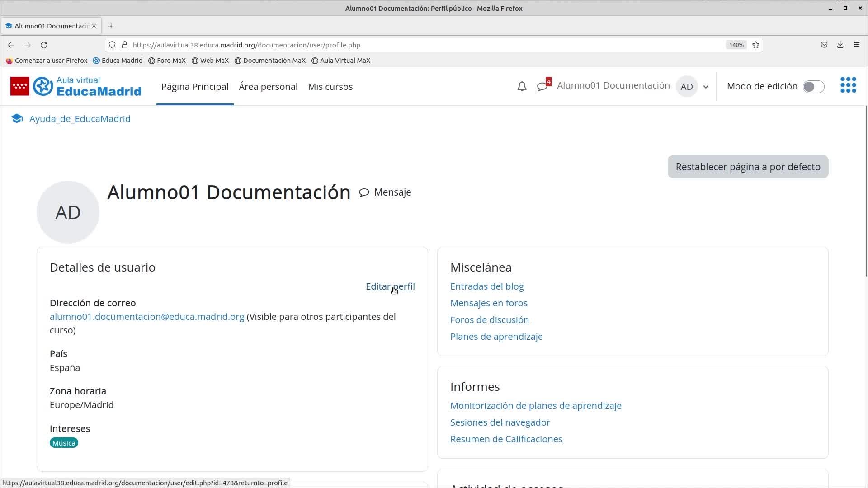Expand the user menu chevron
This screenshot has width=868, height=488.
[706, 87]
